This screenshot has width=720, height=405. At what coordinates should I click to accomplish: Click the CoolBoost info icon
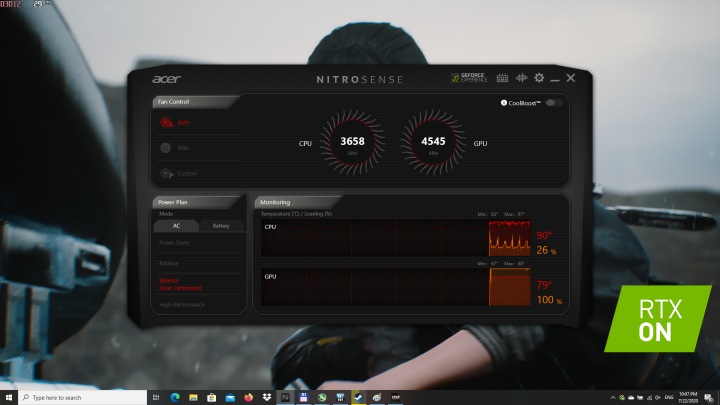[504, 103]
